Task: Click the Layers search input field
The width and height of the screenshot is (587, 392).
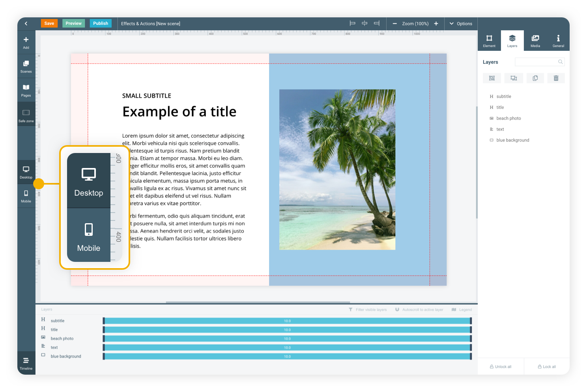Action: (x=537, y=62)
